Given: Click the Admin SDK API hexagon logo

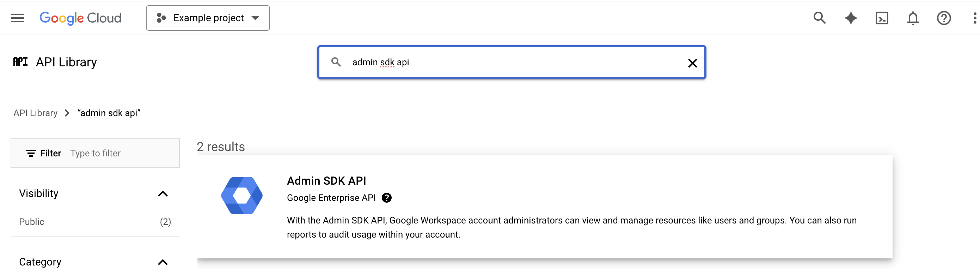Looking at the screenshot, I should coord(242,196).
